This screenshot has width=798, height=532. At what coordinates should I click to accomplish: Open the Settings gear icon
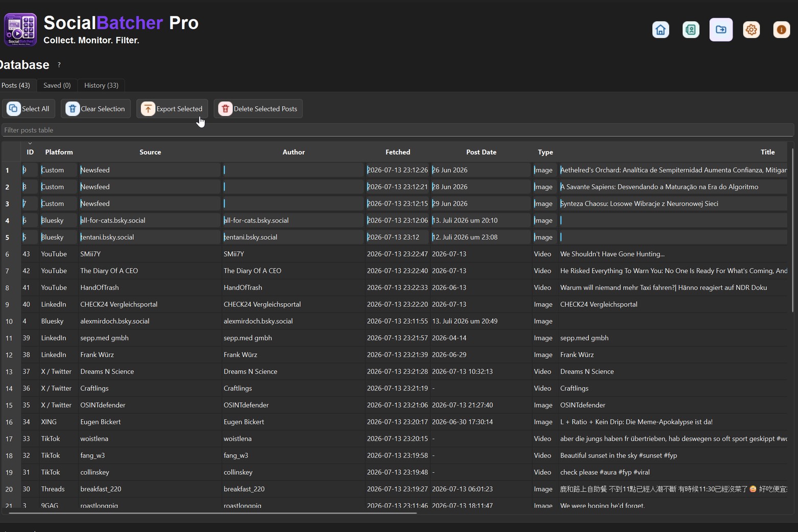751,30
